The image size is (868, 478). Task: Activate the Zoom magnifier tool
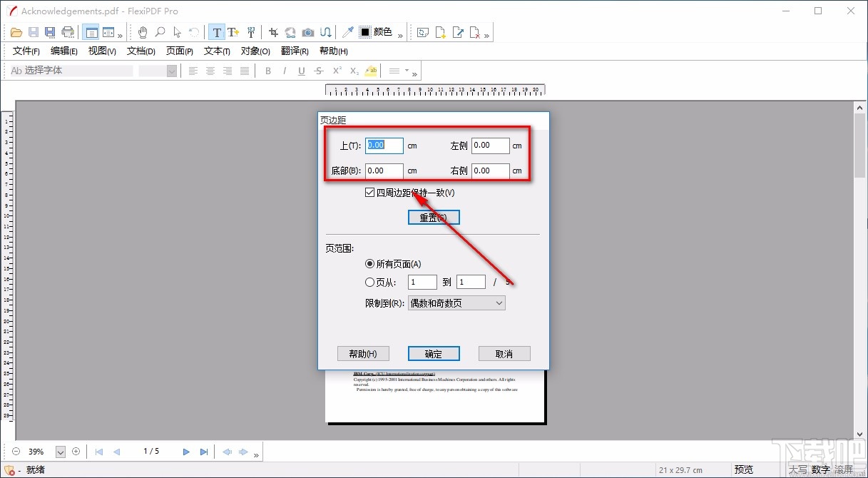(160, 32)
